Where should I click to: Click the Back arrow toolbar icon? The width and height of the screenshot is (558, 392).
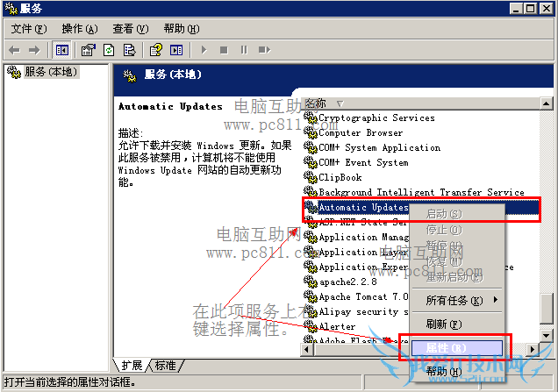[x=14, y=50]
